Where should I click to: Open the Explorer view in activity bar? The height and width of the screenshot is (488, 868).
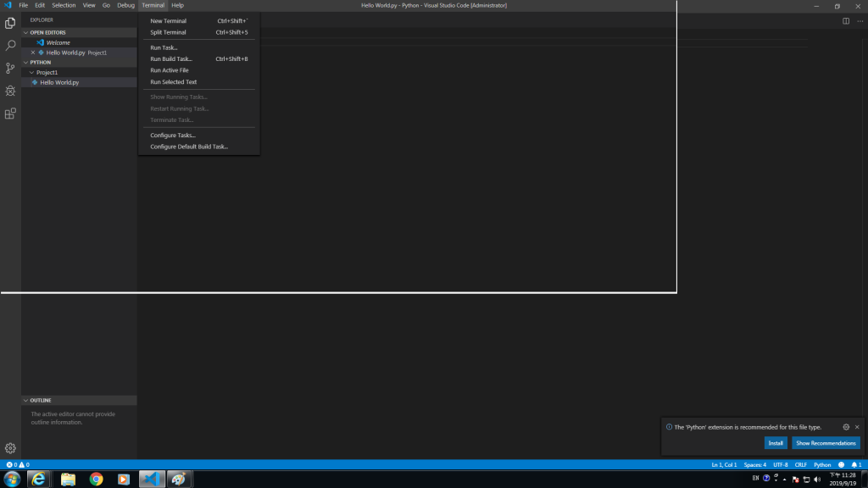tap(10, 23)
